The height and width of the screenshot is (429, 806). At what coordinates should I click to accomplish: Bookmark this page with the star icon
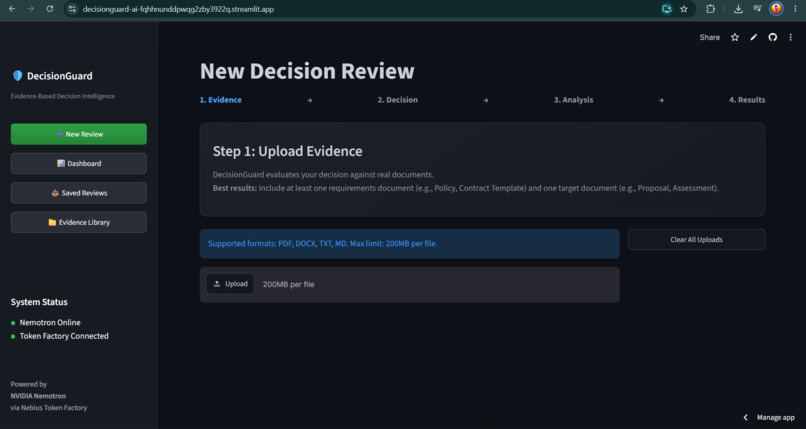[684, 9]
